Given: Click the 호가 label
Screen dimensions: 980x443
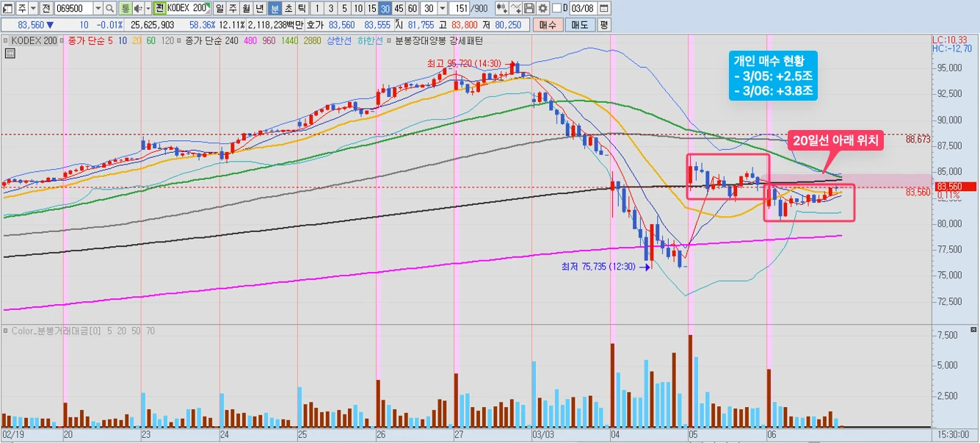Looking at the screenshot, I should pos(314,25).
